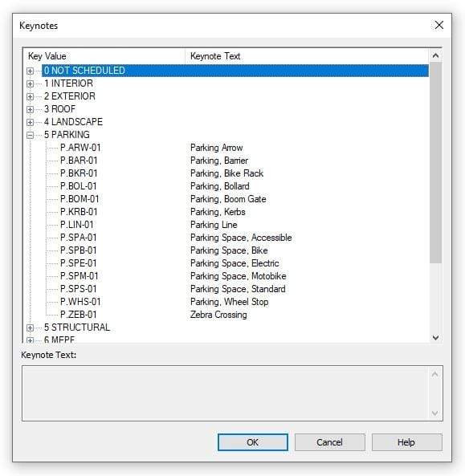The height and width of the screenshot is (476, 465).
Task: Select the 0 NOT SCHEDULED row
Action: coord(235,71)
